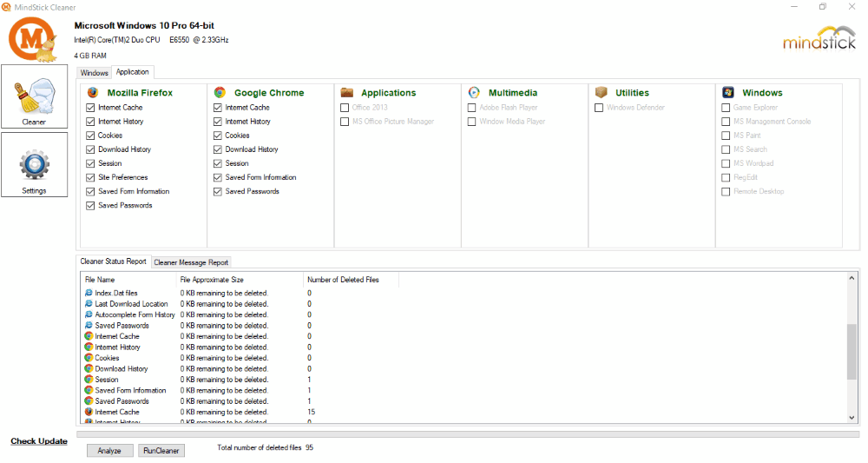
Task: Sort by the File Name column header
Action: pyautogui.click(x=128, y=280)
